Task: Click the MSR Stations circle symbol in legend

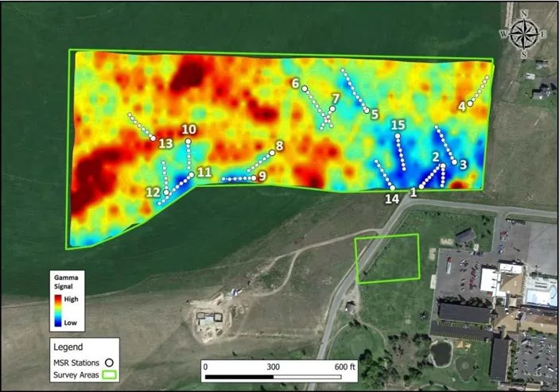Action: pos(110,363)
